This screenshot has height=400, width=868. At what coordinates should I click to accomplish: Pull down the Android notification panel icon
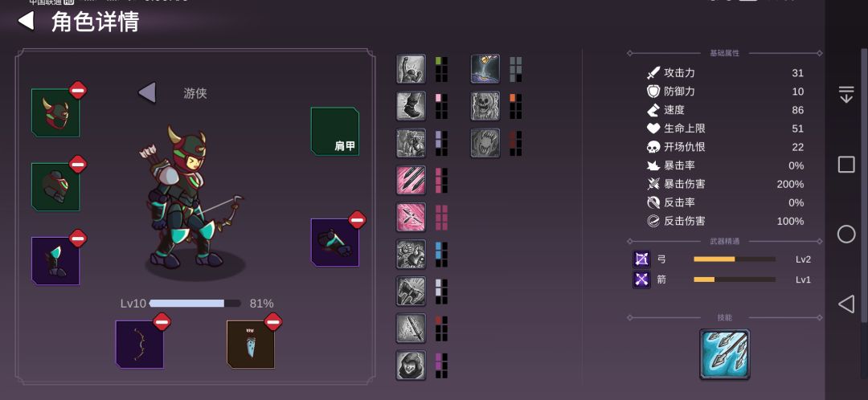pyautogui.click(x=845, y=95)
